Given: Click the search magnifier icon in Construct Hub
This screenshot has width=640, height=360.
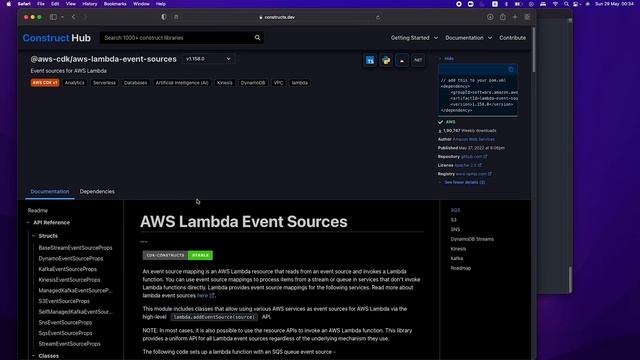Looking at the screenshot, I should (258, 38).
